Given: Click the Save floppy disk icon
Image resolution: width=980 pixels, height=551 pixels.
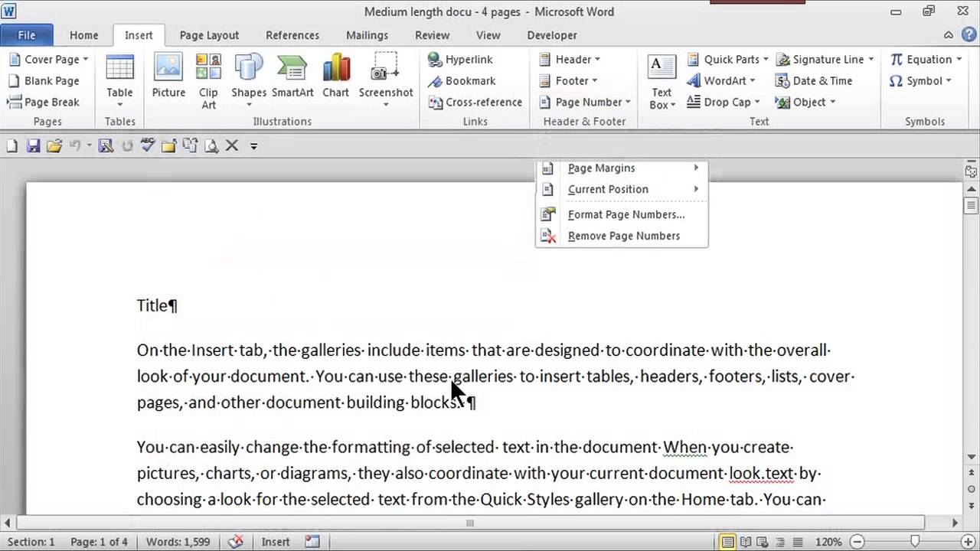Looking at the screenshot, I should click(33, 145).
